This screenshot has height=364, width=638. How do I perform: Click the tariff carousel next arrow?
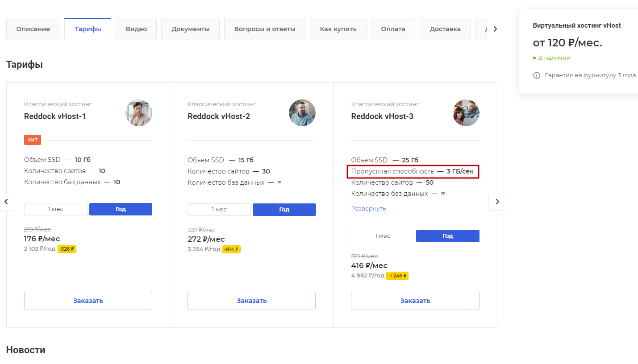pos(497,202)
